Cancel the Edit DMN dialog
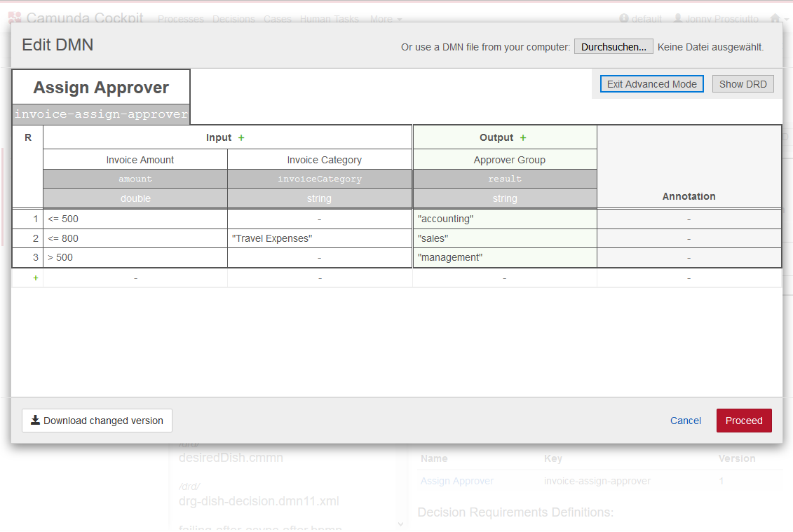This screenshot has height=532, width=793. (x=685, y=421)
